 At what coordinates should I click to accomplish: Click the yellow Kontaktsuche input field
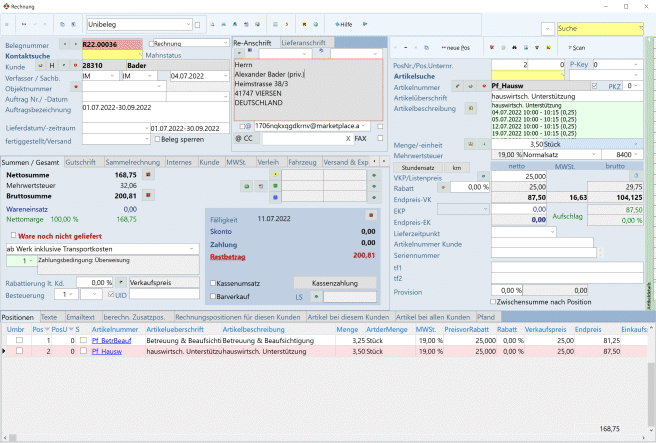pos(112,55)
